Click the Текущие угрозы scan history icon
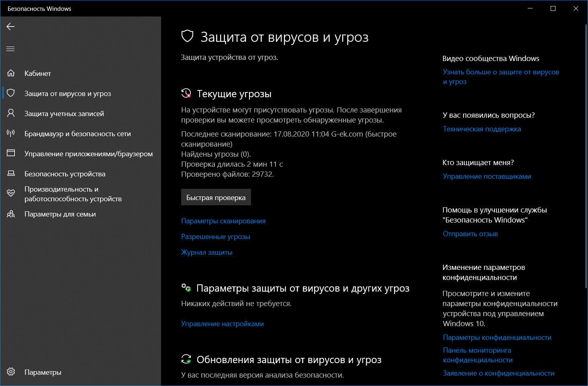The width and height of the screenshot is (588, 386). (x=186, y=93)
